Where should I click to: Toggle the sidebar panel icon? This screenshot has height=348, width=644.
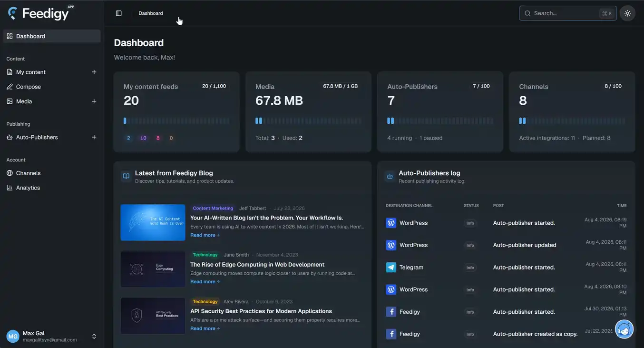pyautogui.click(x=119, y=13)
